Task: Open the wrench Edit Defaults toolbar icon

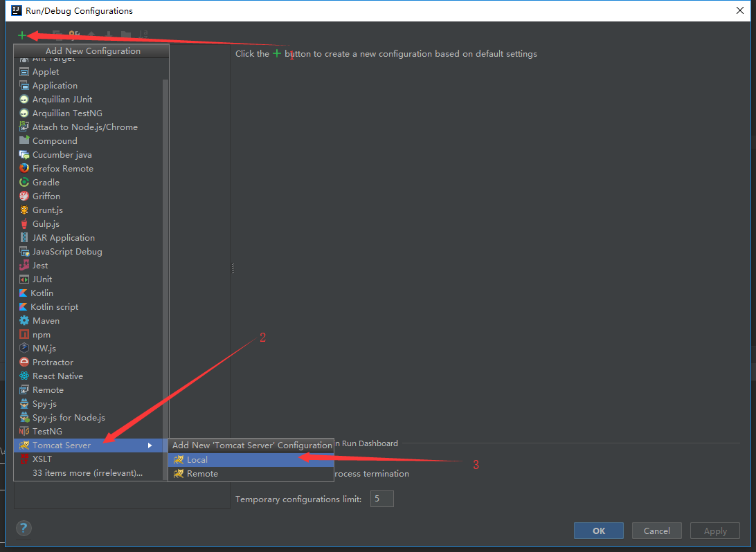Action: 74,35
